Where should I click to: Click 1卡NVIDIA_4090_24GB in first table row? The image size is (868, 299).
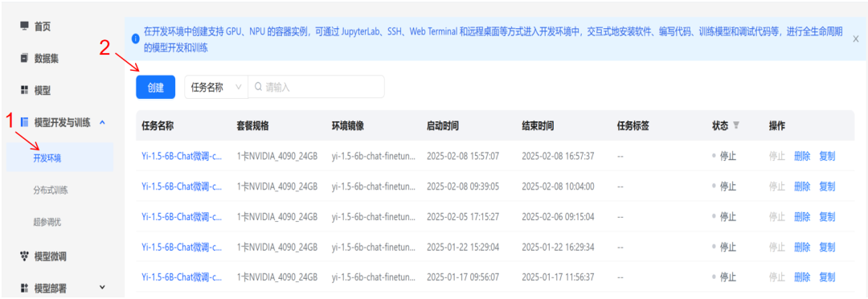pos(277,156)
